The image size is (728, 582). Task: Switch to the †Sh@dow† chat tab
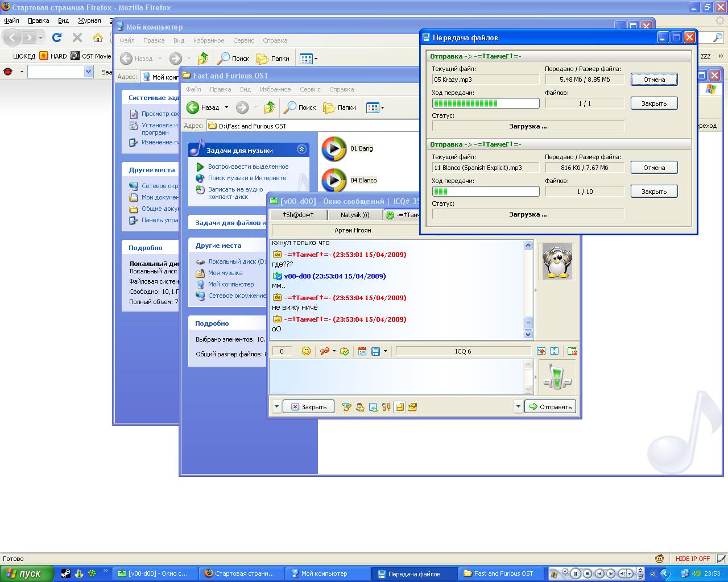point(299,215)
